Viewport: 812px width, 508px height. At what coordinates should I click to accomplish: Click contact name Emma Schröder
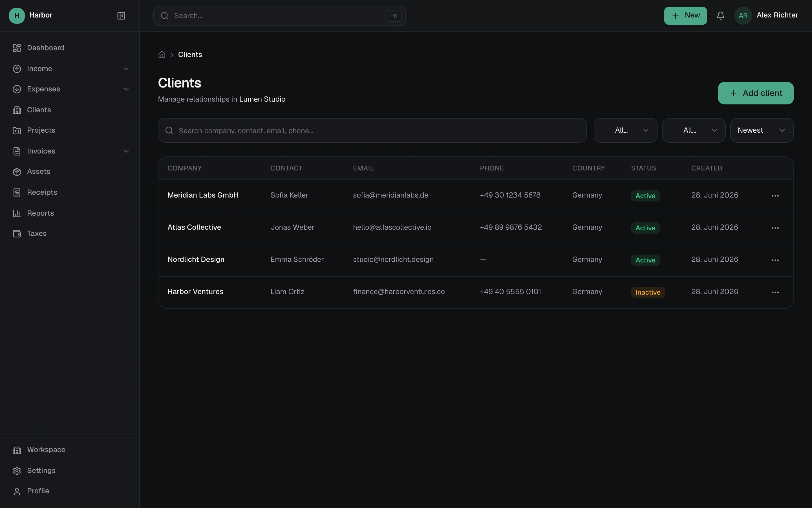[x=297, y=260]
